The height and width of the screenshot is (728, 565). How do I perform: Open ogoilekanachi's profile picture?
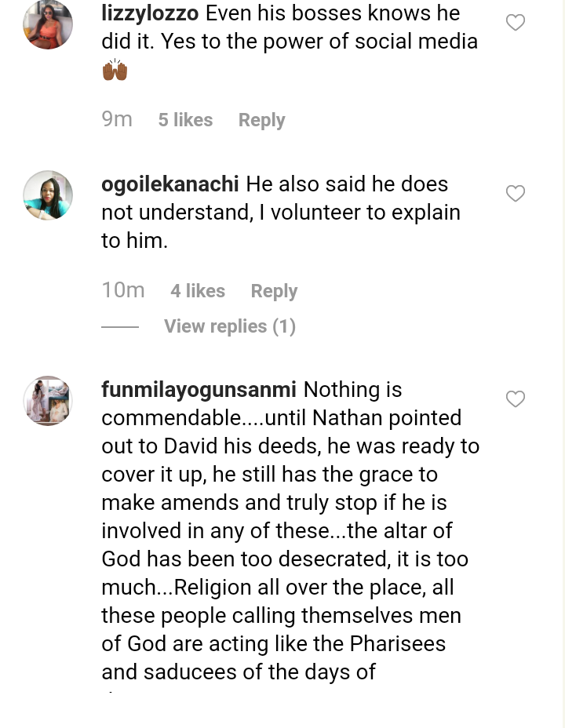(48, 195)
